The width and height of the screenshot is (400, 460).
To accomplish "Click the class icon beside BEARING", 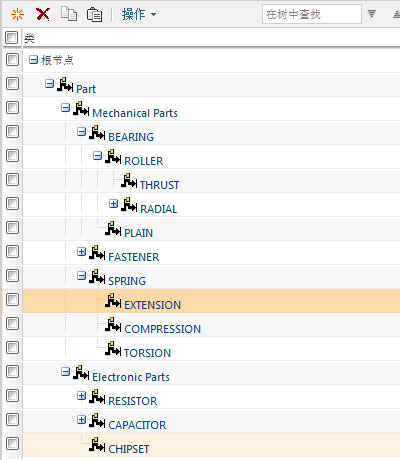I will click(97, 133).
